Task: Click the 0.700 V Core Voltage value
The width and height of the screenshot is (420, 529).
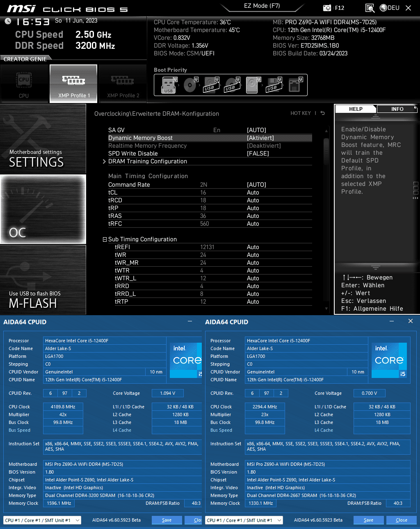Action: (x=369, y=393)
